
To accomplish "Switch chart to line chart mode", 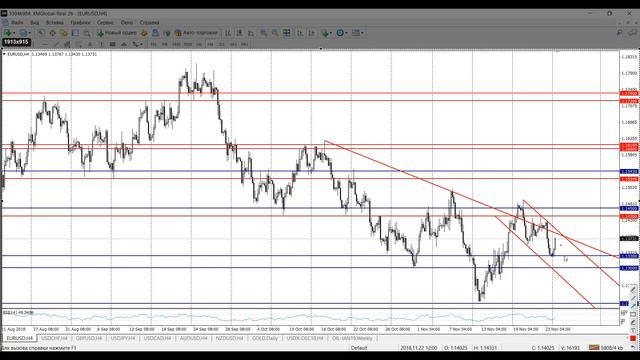I will tap(251, 33).
